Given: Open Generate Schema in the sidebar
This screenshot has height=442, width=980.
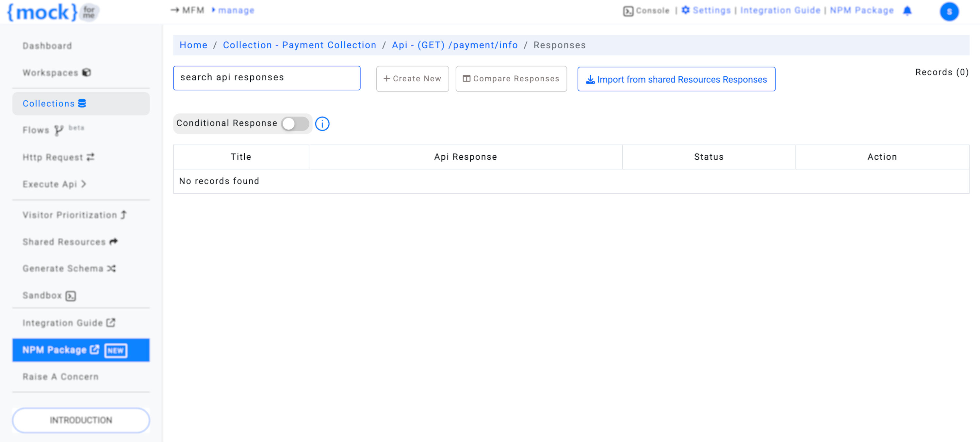Looking at the screenshot, I should (x=69, y=268).
